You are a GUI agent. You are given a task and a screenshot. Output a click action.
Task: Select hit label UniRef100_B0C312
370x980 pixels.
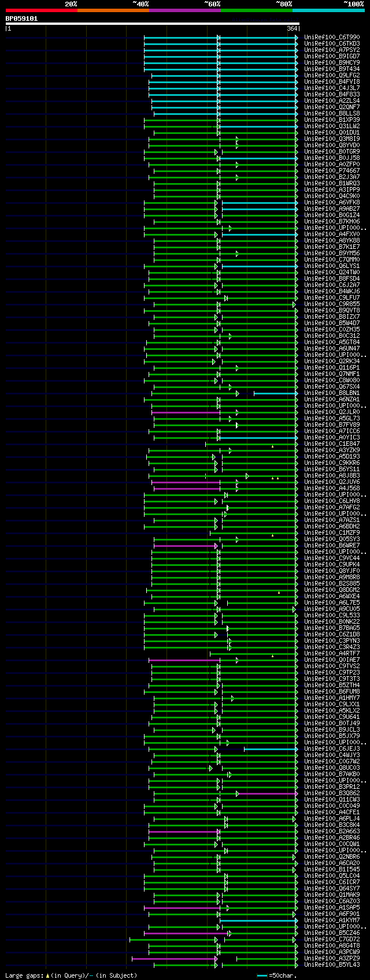tap(332, 336)
